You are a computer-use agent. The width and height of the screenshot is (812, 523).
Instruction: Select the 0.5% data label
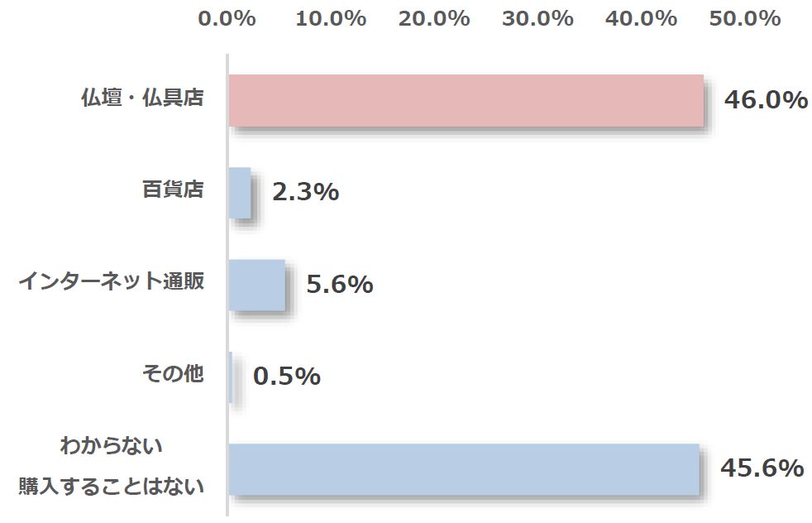point(286,377)
